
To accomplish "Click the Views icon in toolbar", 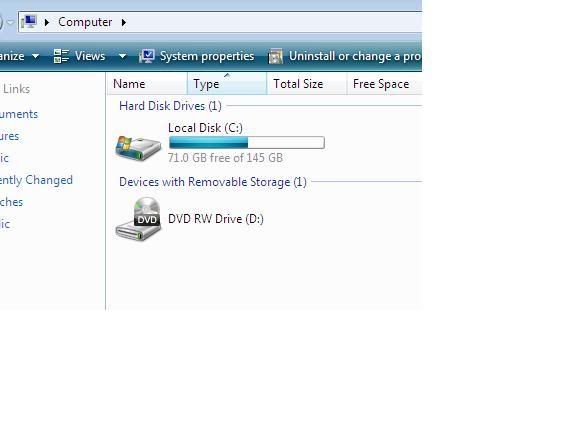I will (61, 56).
